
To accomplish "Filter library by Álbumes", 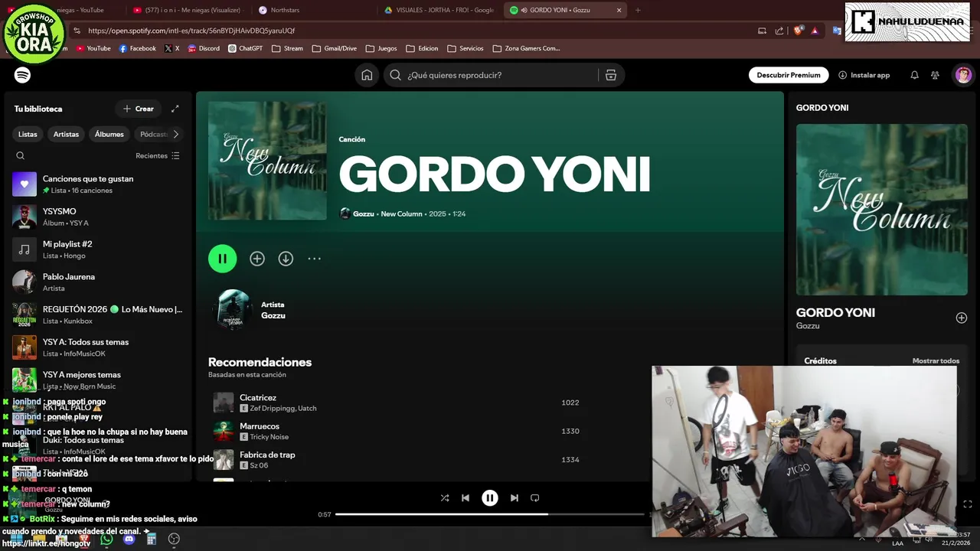I will pyautogui.click(x=109, y=134).
